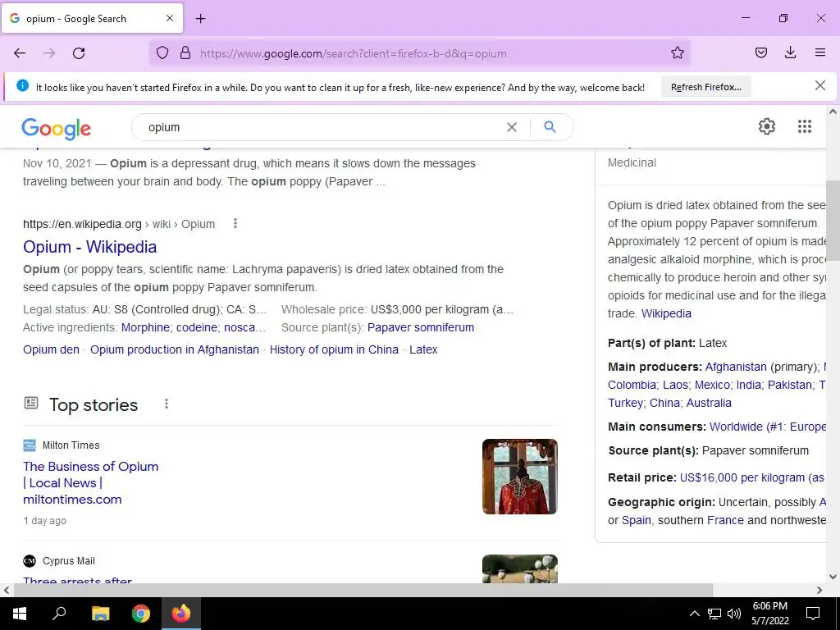The image size is (840, 630).
Task: Click Laos in Main producers
Action: (675, 386)
